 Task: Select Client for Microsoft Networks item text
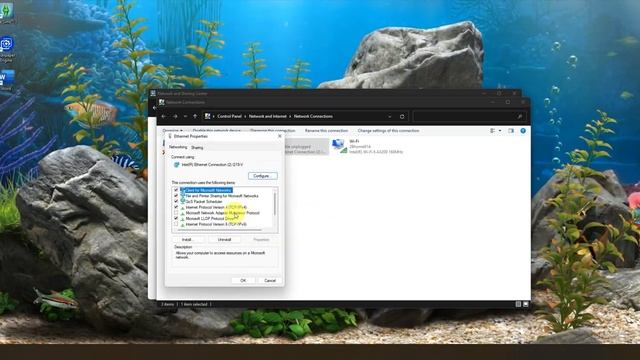point(209,190)
